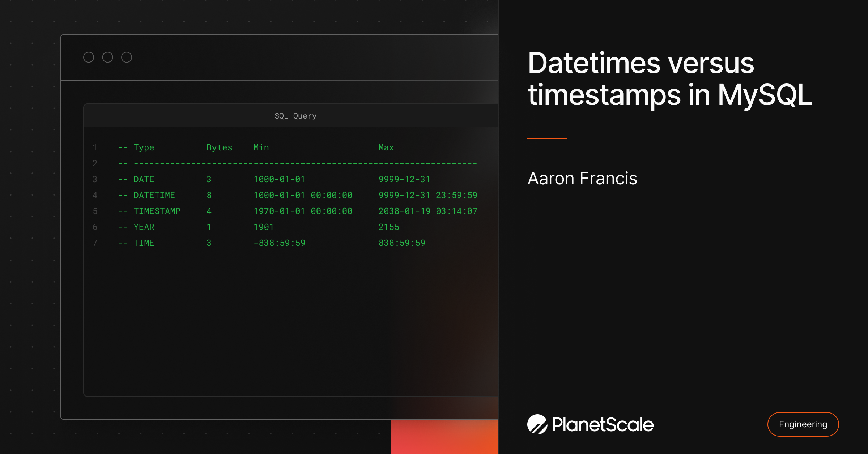This screenshot has width=868, height=454.
Task: Click the DATE type name
Action: coord(144,179)
